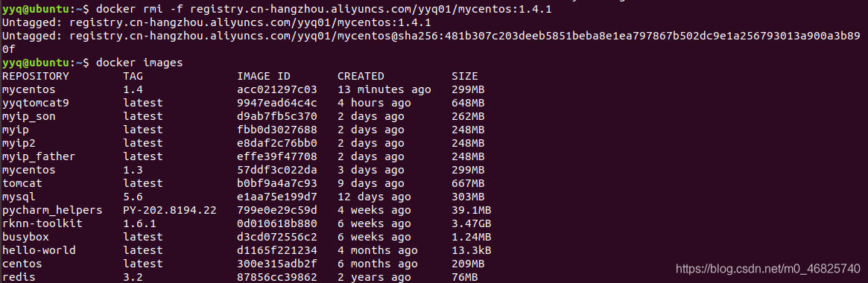The width and height of the screenshot is (868, 283).
Task: Select size value '209MB'
Action: tap(468, 263)
